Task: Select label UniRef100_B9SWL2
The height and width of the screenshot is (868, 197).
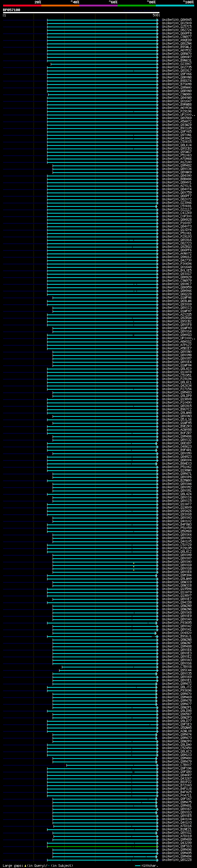Action: tap(177, 47)
